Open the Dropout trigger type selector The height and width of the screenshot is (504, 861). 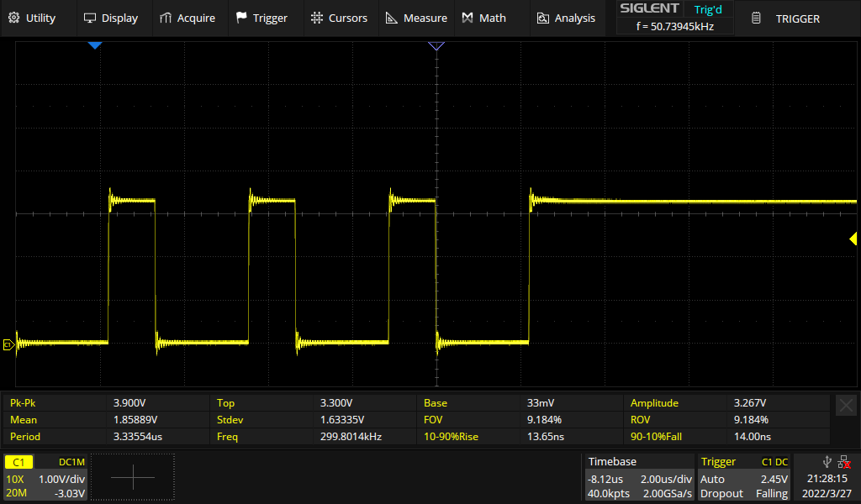tap(721, 494)
